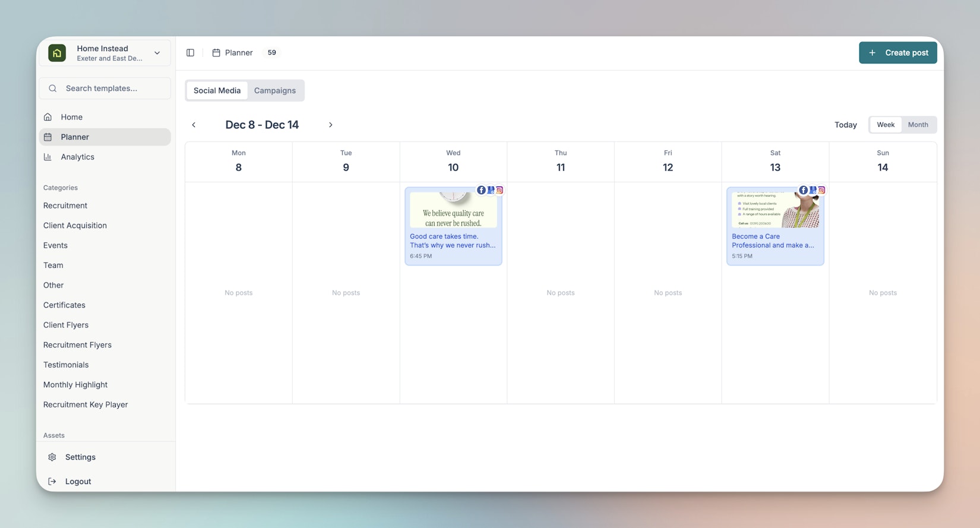
Task: Open the Good care takes time post thumbnail
Action: coord(453,210)
